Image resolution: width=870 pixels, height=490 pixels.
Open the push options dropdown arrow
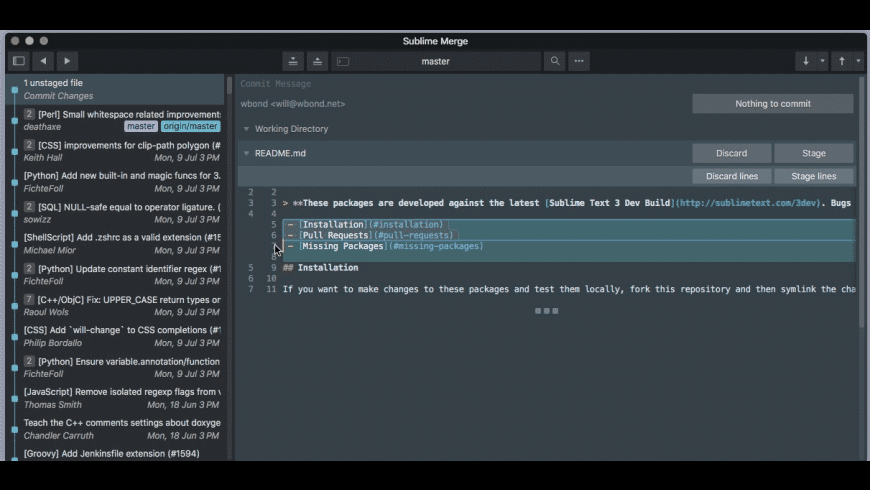(x=858, y=61)
